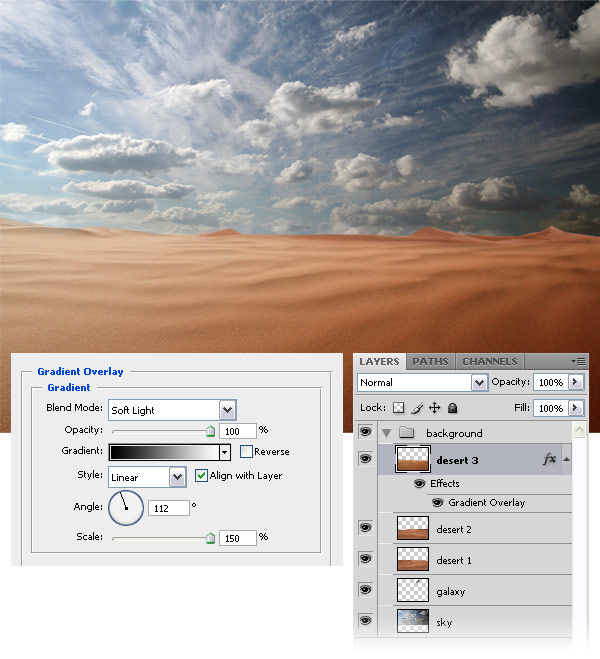The height and width of the screenshot is (659, 600).
Task: Hide the sky layer
Action: point(366,620)
